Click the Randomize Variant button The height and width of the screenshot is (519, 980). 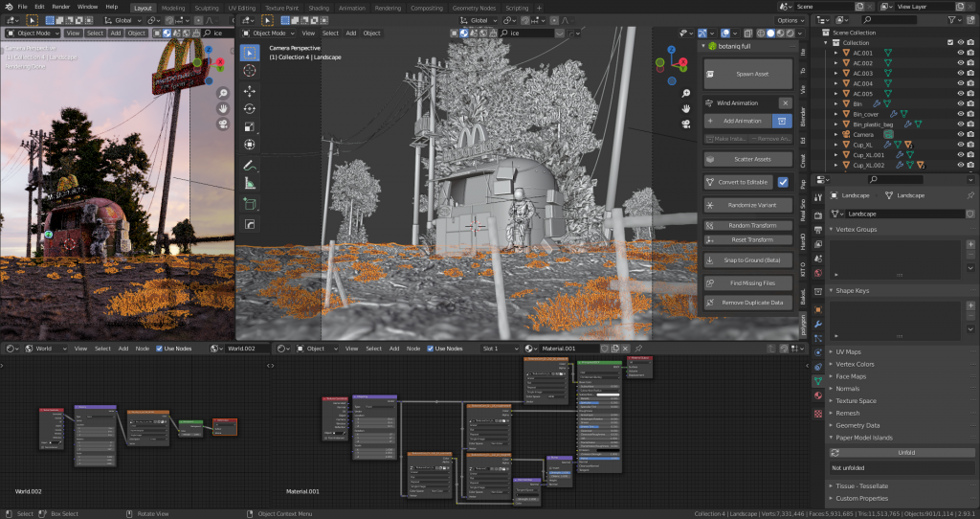tap(748, 205)
